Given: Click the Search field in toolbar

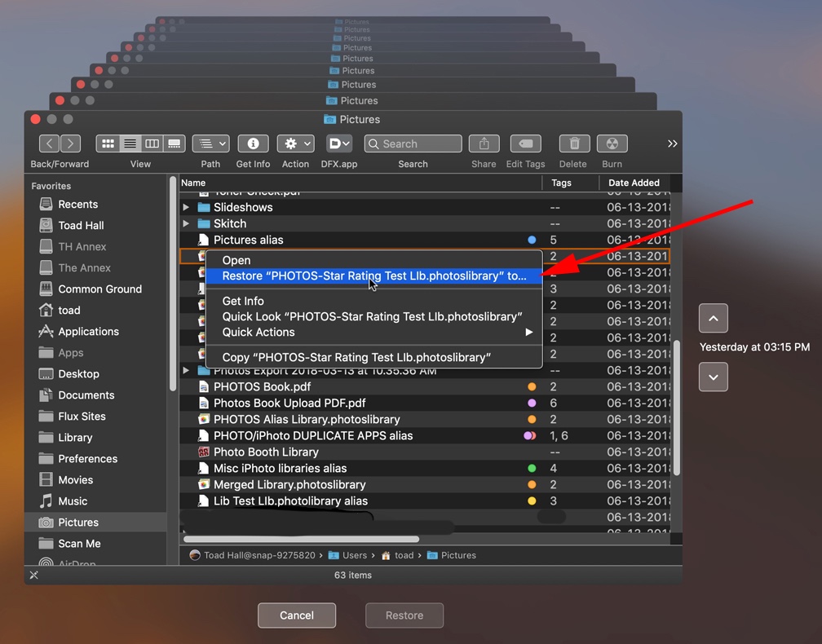Looking at the screenshot, I should [x=413, y=143].
